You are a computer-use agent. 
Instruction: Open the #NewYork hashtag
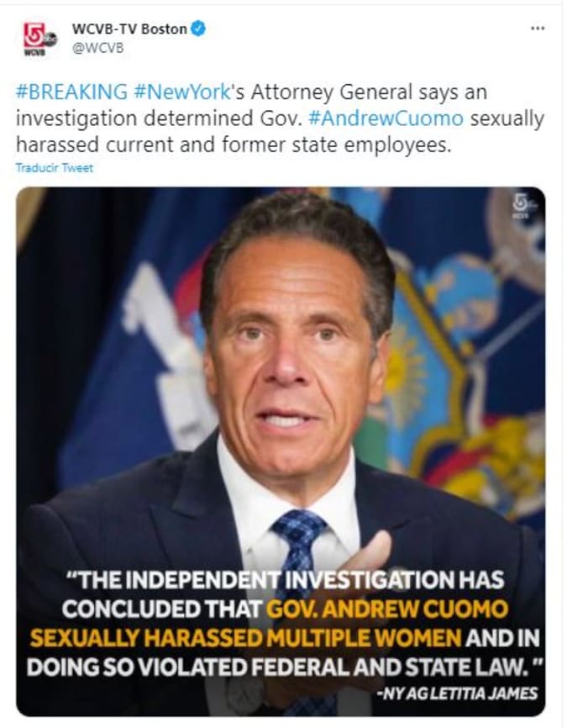[182, 92]
